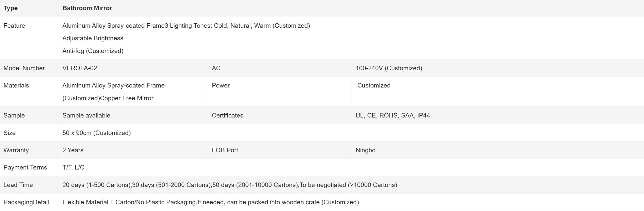This screenshot has height=211, width=644.
Task: Click the "2 Years" warranty value
Action: point(73,150)
